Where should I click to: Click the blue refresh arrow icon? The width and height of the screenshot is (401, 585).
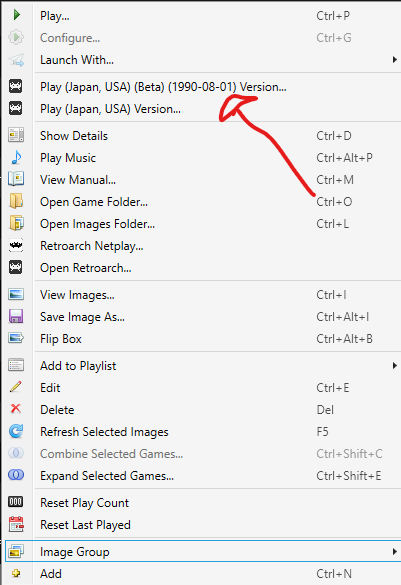[x=16, y=431]
